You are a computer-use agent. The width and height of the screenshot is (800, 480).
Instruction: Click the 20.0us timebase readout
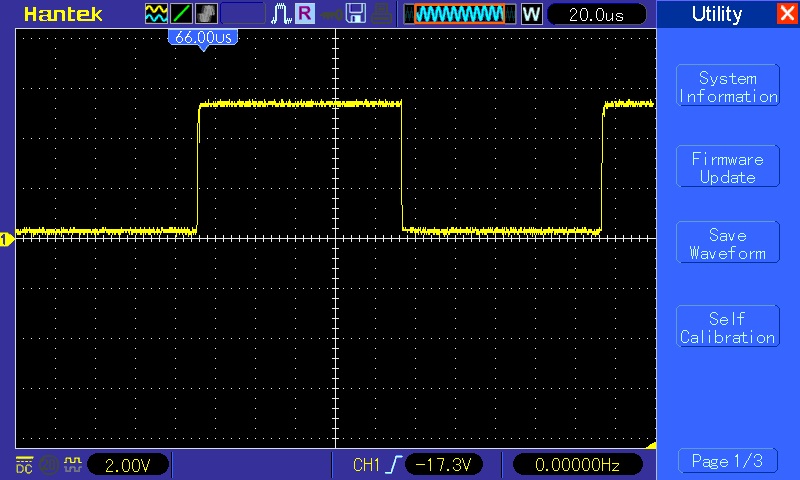pos(594,14)
